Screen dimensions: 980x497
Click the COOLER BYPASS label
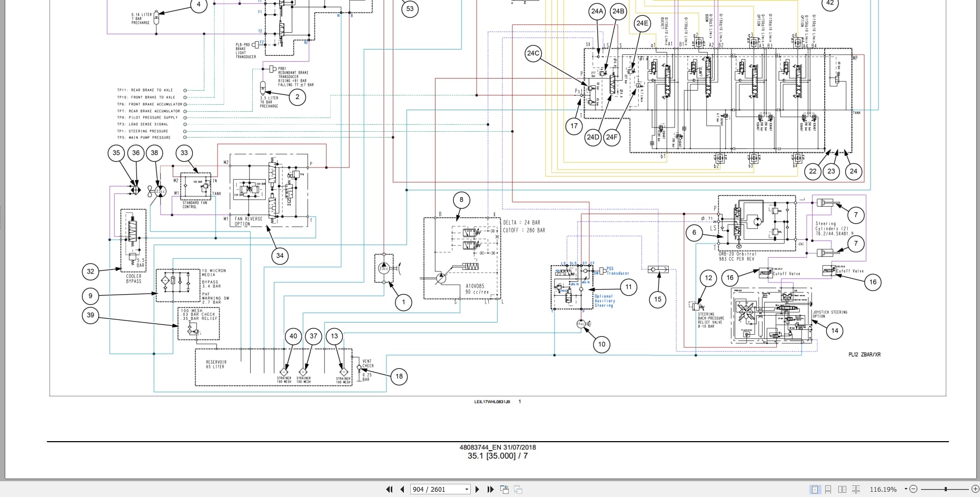click(x=134, y=279)
